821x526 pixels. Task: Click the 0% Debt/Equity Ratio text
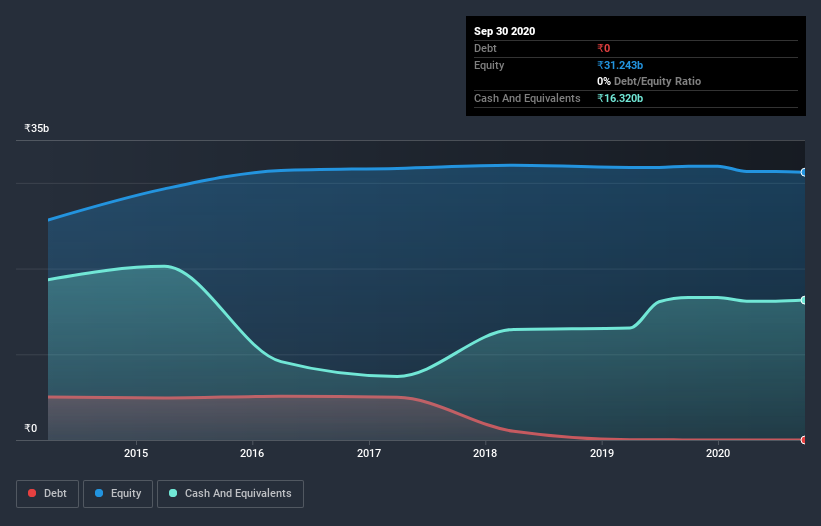[649, 82]
